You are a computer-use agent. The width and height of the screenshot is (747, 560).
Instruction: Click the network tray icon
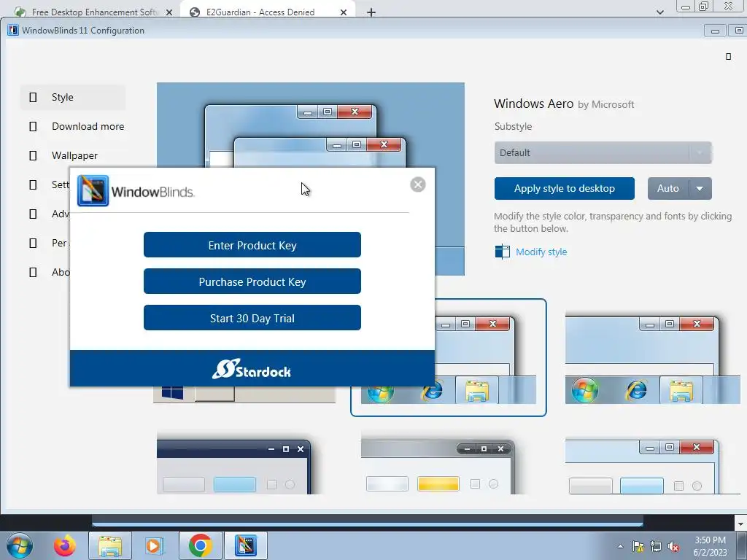click(x=656, y=547)
